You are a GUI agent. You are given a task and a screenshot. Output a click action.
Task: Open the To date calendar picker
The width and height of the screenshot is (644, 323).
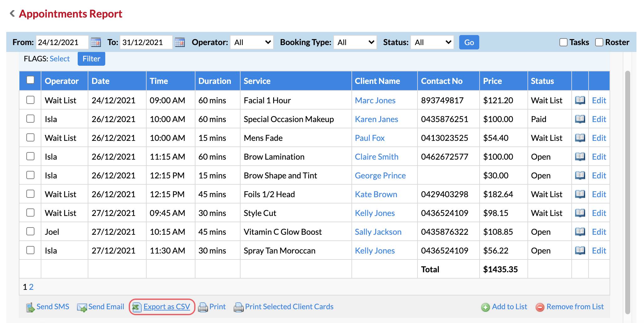pos(180,42)
